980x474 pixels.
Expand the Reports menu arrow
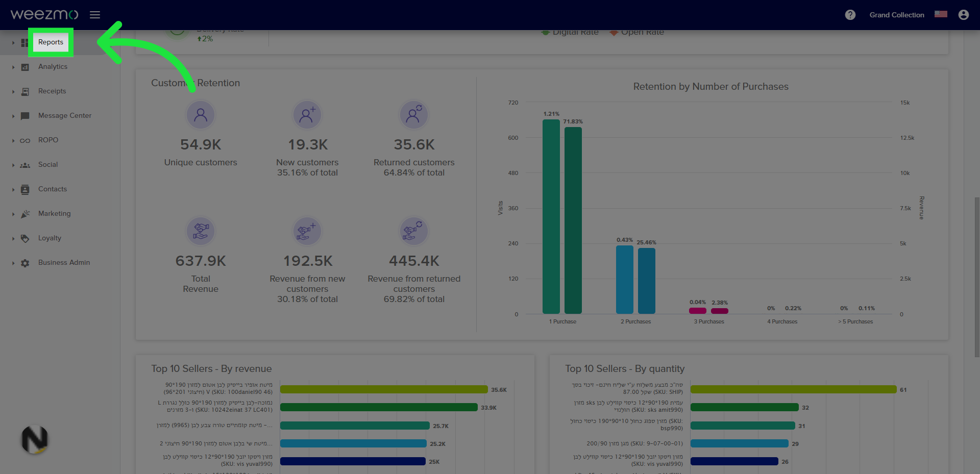(13, 43)
